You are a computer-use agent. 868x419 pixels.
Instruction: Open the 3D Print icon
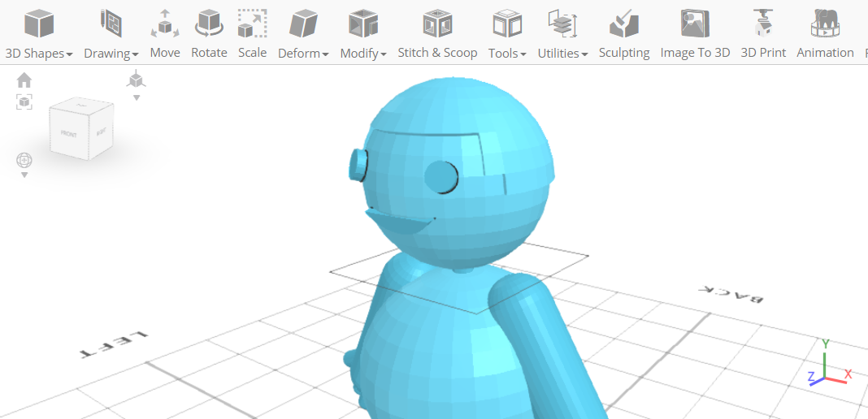(x=763, y=24)
